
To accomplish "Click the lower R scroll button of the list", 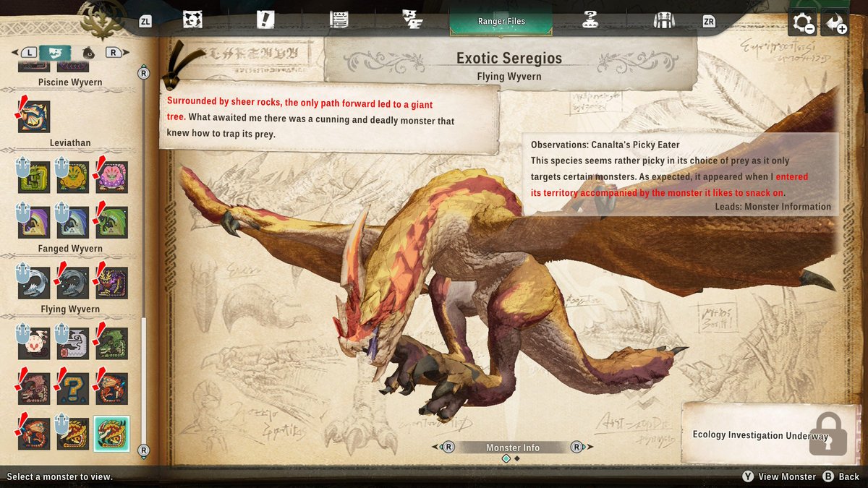I will pos(143,450).
